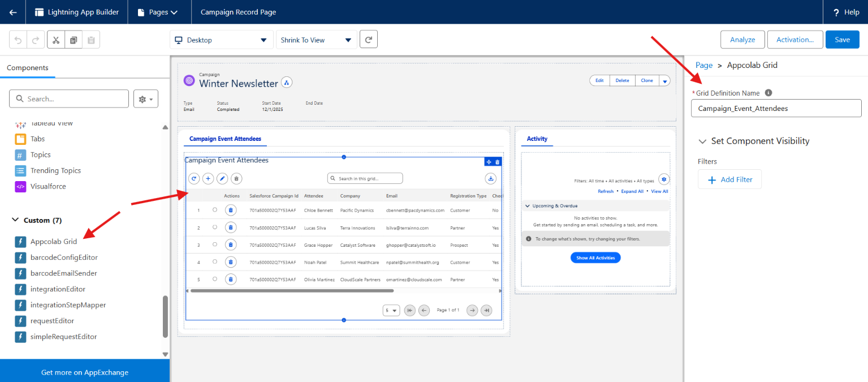Select the radio button for Lucas Silva's row
This screenshot has width=868, height=382.
click(x=214, y=227)
